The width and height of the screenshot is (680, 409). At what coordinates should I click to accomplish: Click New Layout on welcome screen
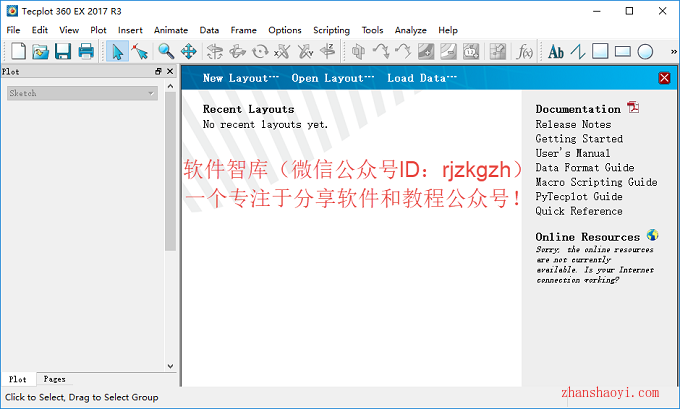point(241,78)
